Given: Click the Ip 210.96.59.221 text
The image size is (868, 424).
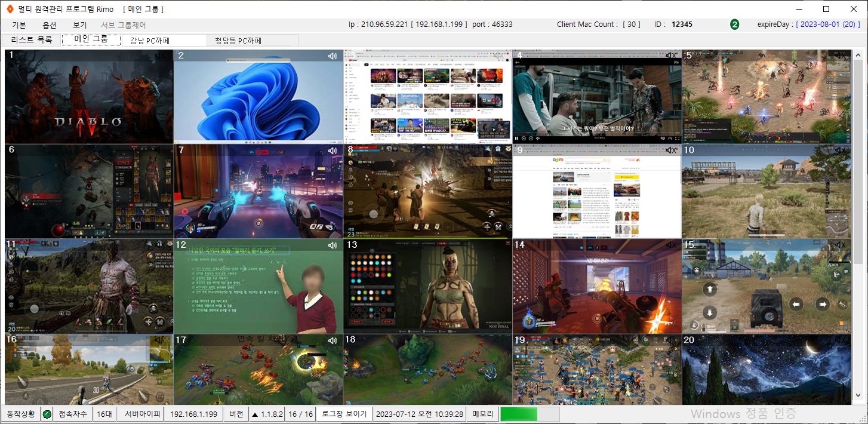Looking at the screenshot, I should [x=378, y=24].
